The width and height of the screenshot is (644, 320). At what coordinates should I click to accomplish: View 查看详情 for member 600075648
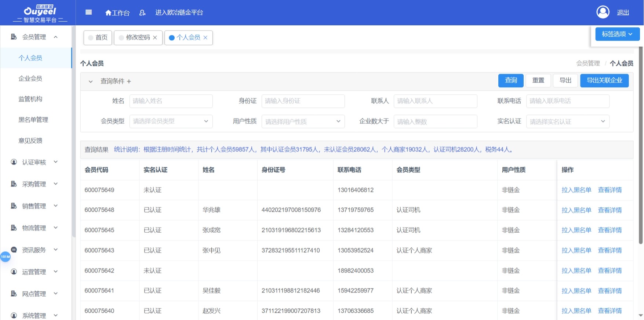point(610,210)
